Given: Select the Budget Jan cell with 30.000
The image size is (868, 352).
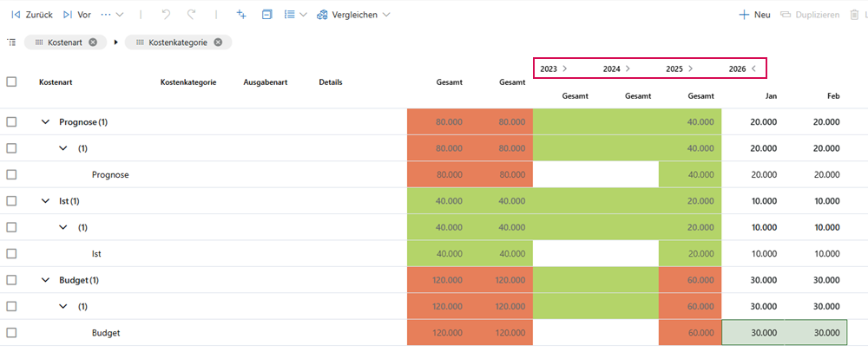Looking at the screenshot, I should 753,333.
